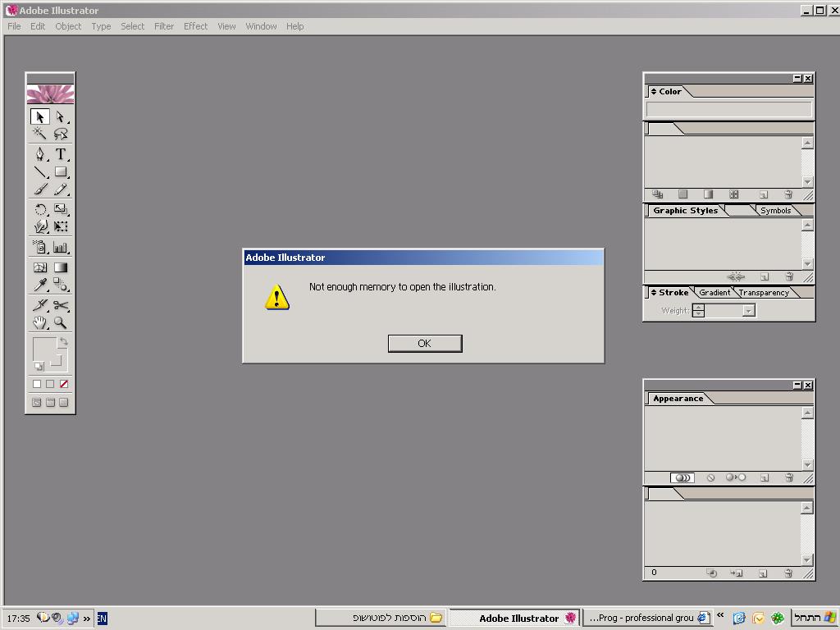
Task: Select the Blend tool
Action: [x=61, y=285]
